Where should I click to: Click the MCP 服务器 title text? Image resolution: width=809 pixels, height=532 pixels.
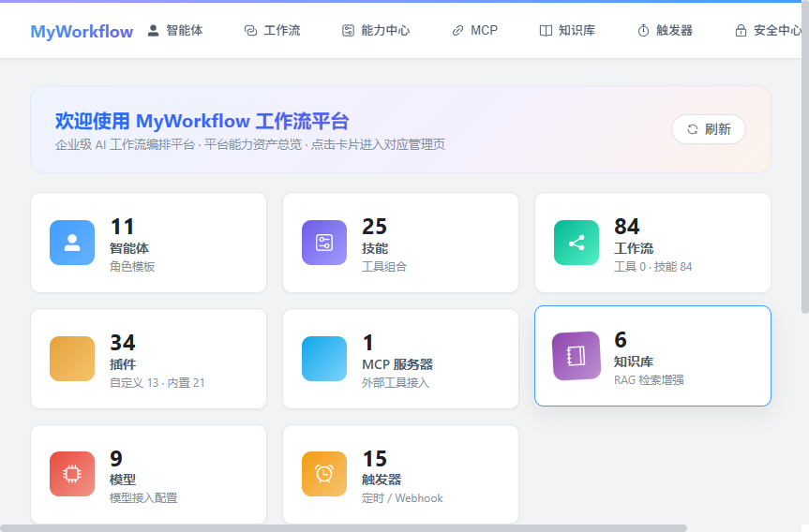397,364
